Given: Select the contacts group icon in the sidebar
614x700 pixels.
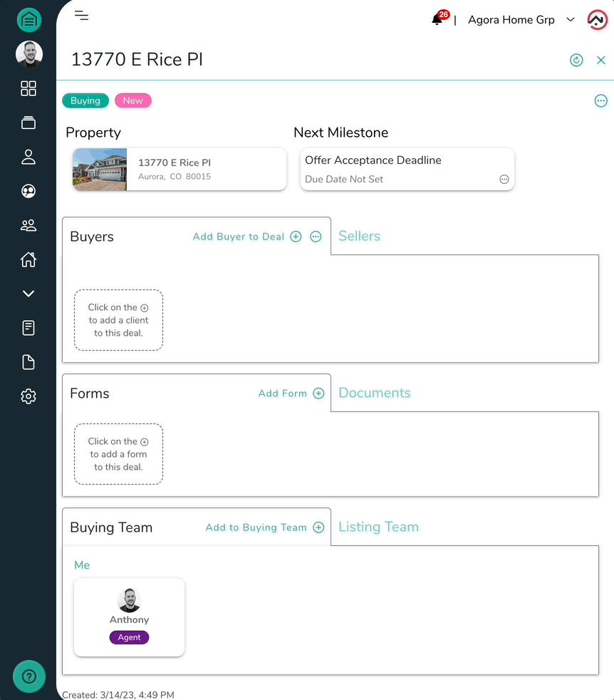Looking at the screenshot, I should [x=28, y=225].
